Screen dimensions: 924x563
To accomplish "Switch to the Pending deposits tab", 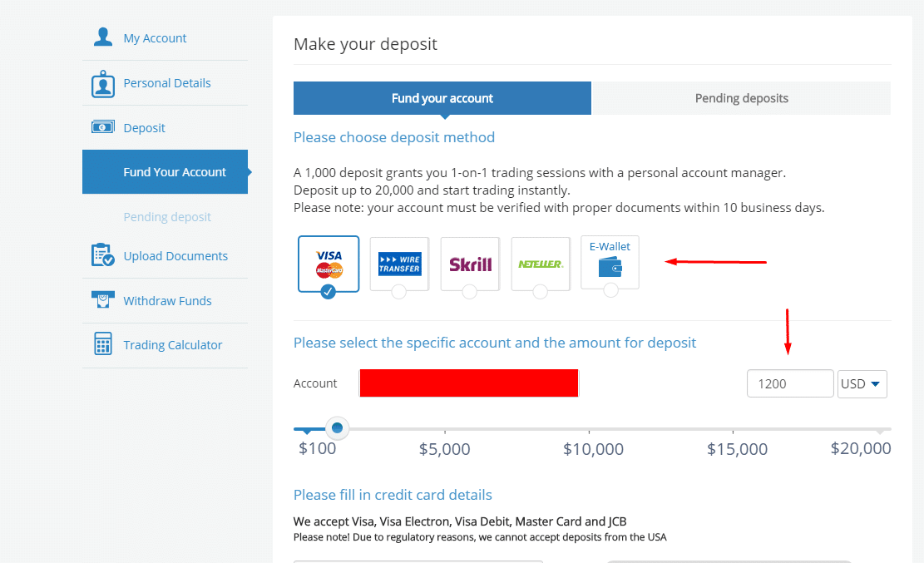I will [x=741, y=98].
